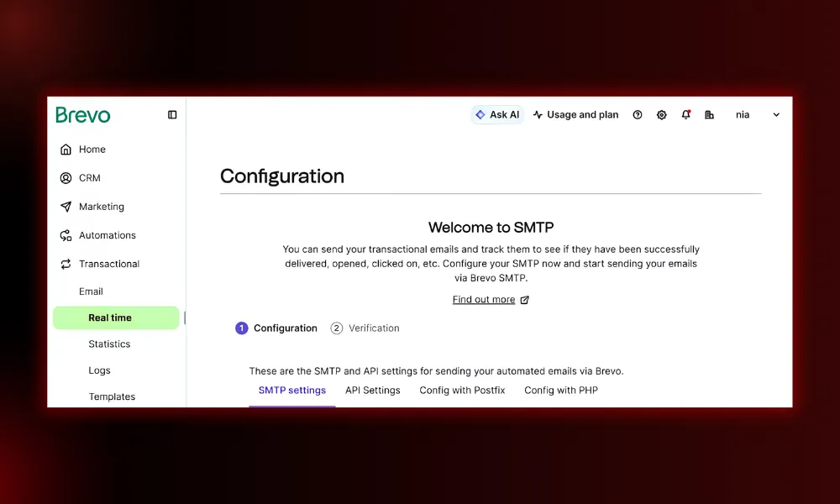
Task: Click the external link icon beside Find out more
Action: tap(525, 300)
